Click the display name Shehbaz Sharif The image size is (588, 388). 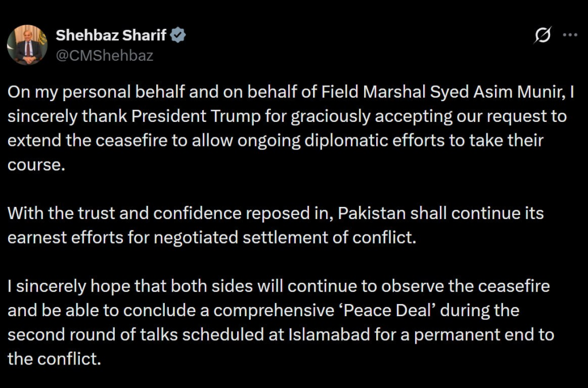111,36
